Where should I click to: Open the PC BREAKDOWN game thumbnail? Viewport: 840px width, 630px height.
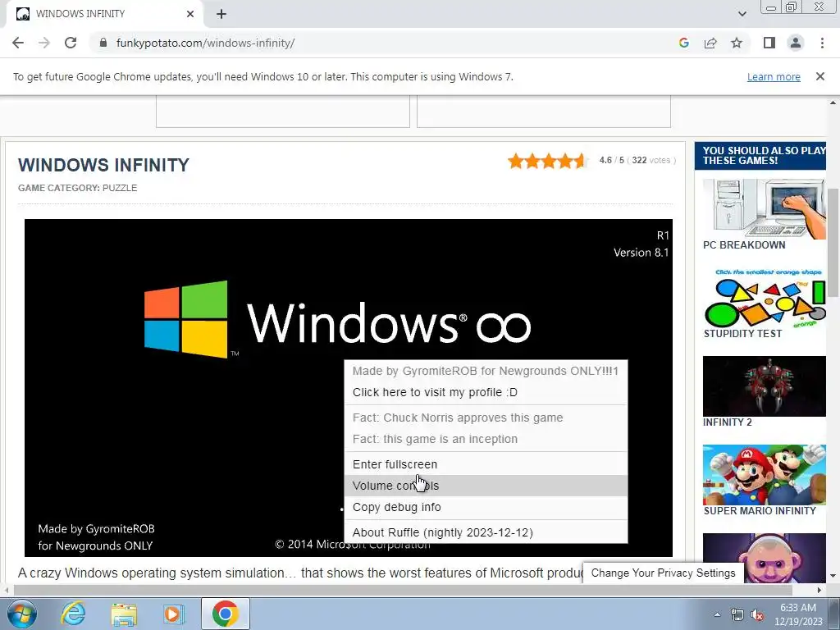(764, 209)
